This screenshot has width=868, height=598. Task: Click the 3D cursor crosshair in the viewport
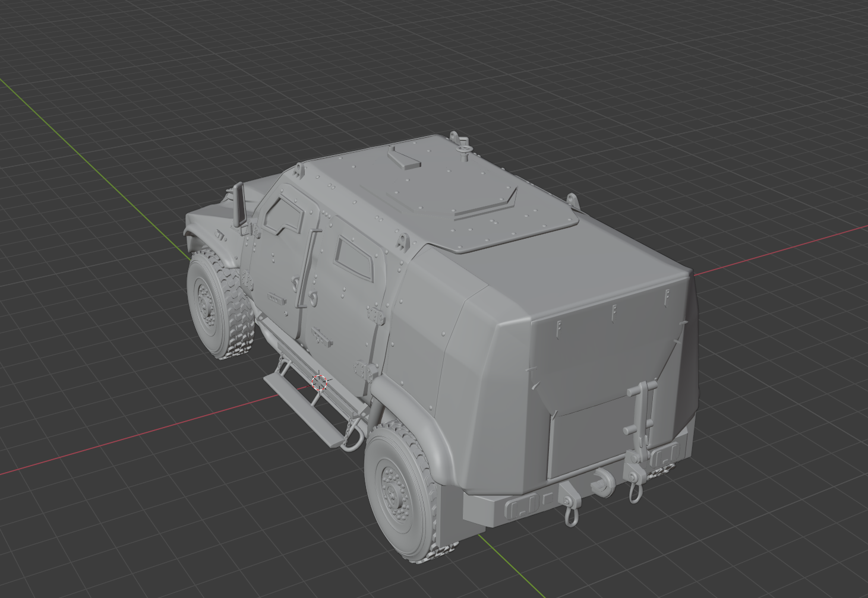point(320,383)
